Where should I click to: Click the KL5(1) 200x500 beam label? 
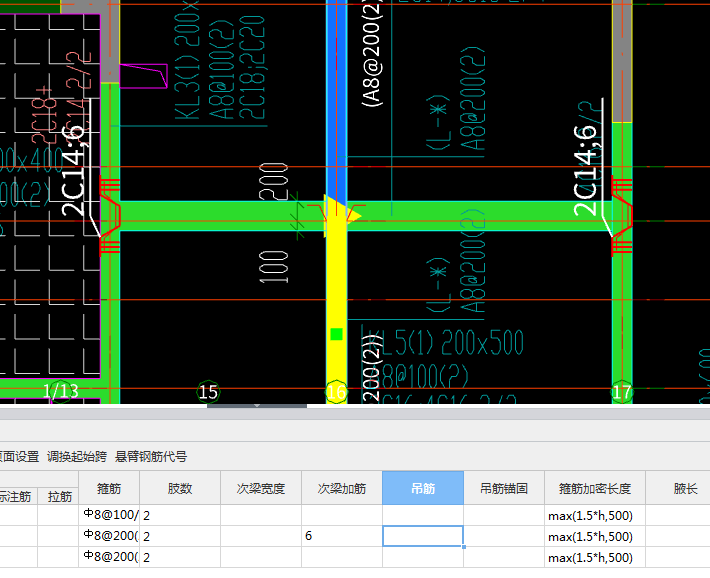(x=447, y=342)
